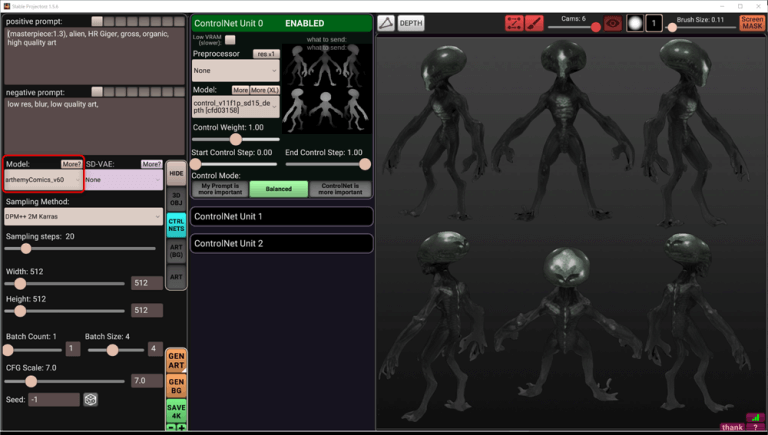Select the red paintbrush tool
768x435 pixels.
535,23
